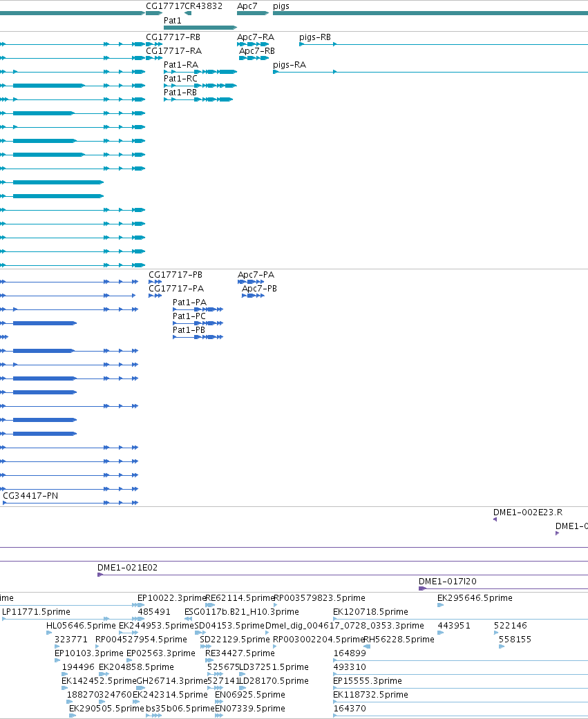Select the EP02563.3prime EST label
The image size is (588, 719).
[x=161, y=653]
